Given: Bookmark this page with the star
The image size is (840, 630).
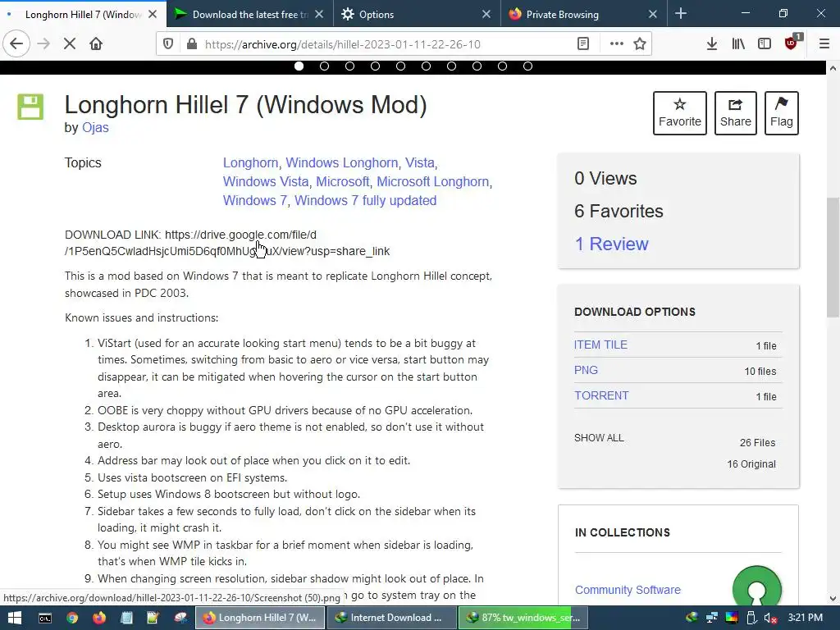Looking at the screenshot, I should [x=640, y=44].
